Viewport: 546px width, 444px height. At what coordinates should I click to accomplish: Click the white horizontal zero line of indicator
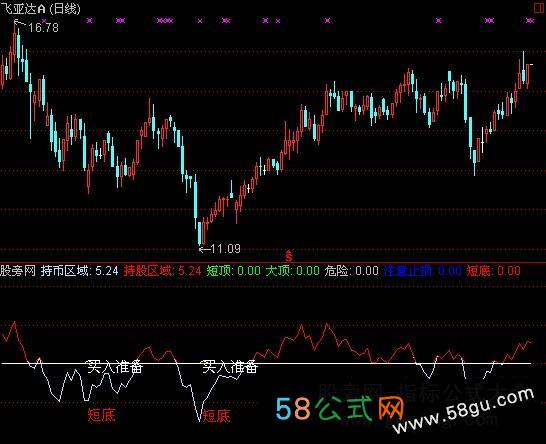click(x=266, y=363)
